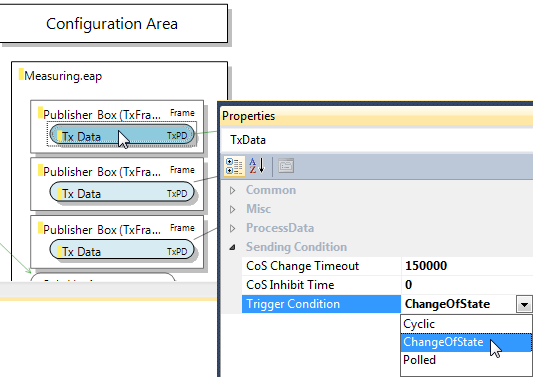Image resolution: width=533 pixels, height=377 pixels.
Task: Select the third Tx Data element
Action: click(122, 251)
